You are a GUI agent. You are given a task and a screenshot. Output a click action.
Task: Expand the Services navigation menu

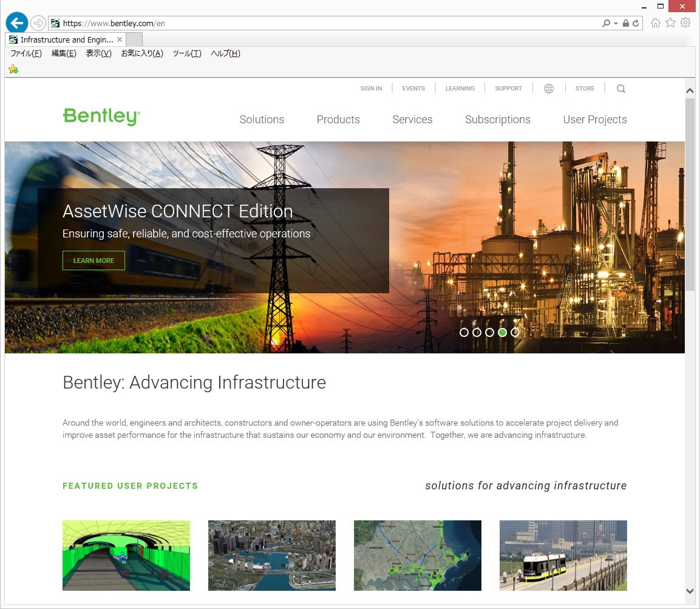[412, 119]
